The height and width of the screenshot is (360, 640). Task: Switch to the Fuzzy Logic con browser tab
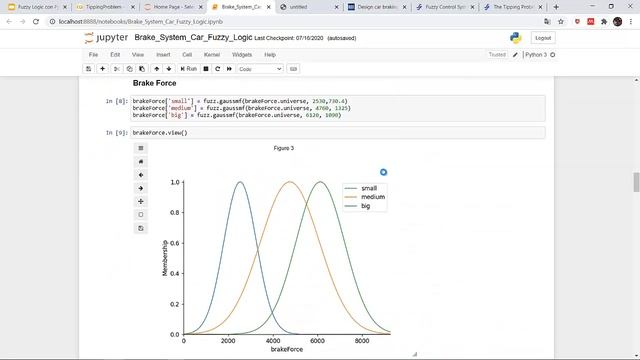tap(37, 7)
